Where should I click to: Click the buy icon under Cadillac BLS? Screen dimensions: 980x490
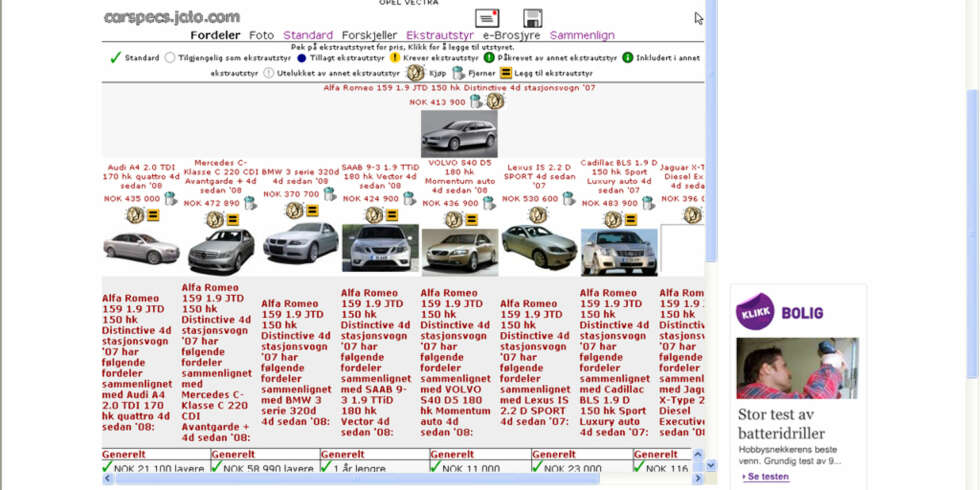613,219
